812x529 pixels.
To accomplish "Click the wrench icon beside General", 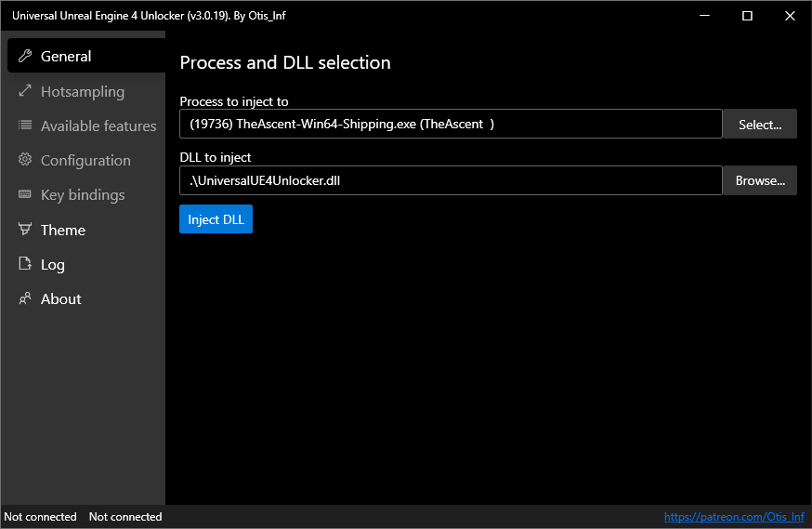I will [25, 56].
